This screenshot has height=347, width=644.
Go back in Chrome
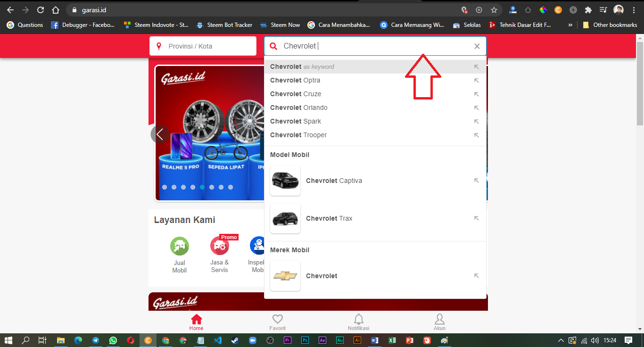(x=10, y=10)
